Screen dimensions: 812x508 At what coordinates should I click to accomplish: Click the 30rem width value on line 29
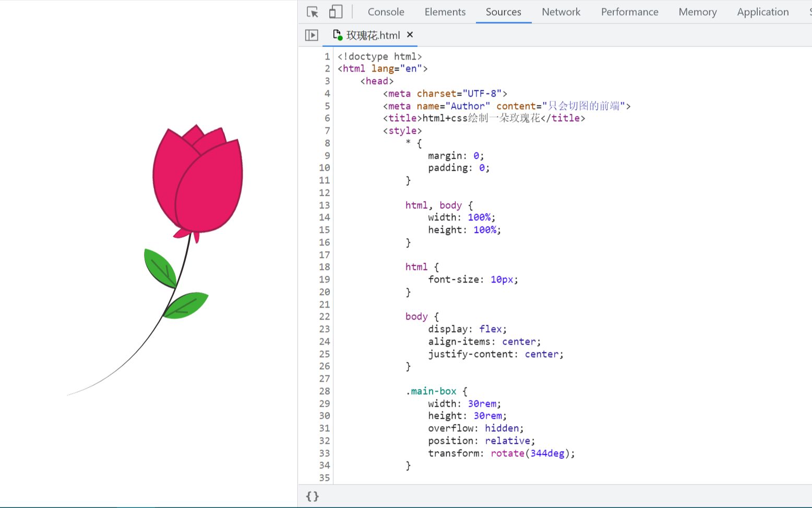[x=482, y=404]
